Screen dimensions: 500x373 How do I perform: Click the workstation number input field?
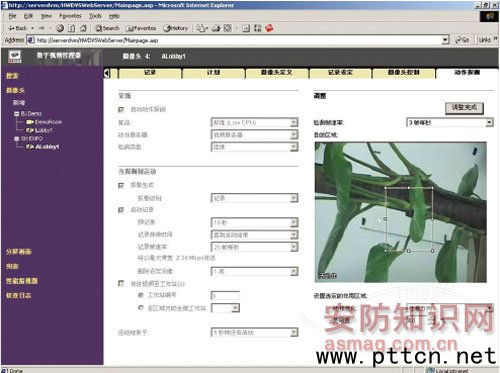(225, 295)
